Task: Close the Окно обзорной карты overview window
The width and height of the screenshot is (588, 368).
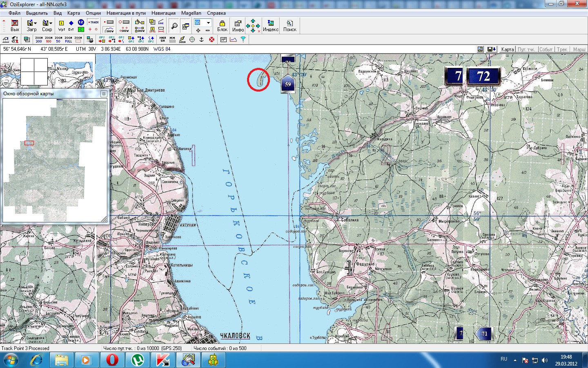Action: (104, 94)
